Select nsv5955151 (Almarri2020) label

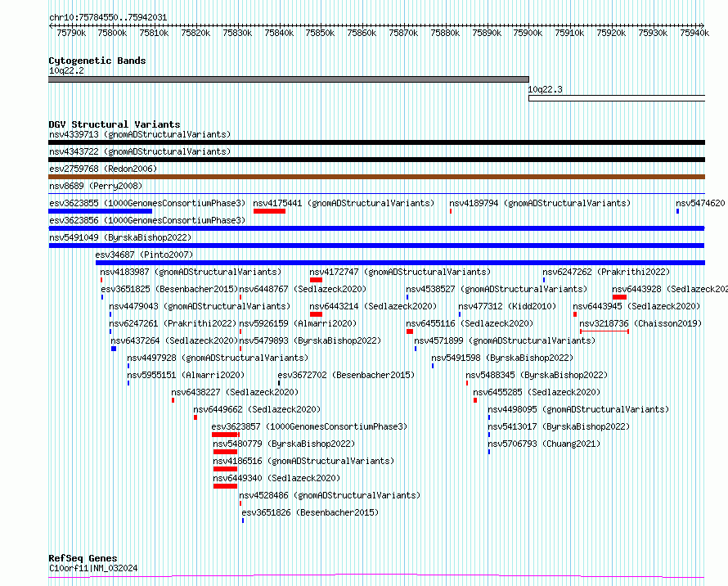pyautogui.click(x=186, y=376)
